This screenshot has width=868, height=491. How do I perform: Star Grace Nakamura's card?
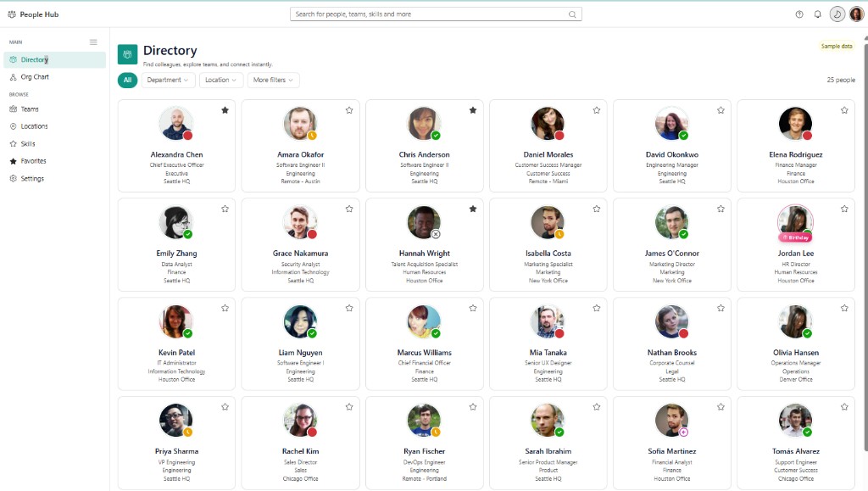pos(349,209)
